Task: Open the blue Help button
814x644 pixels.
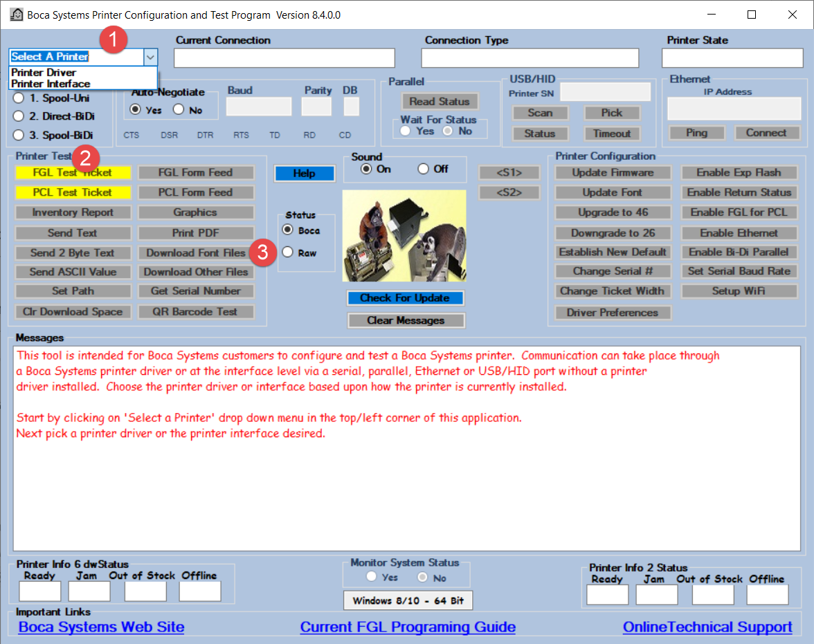Action: 305,174
